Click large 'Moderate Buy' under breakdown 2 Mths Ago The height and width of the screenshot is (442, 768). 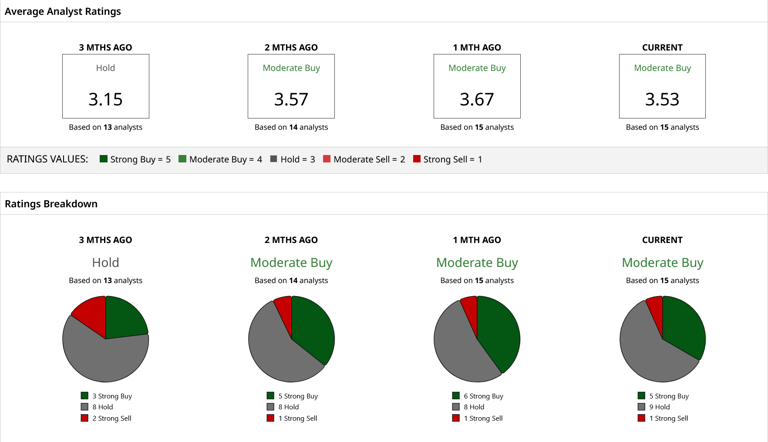291,263
